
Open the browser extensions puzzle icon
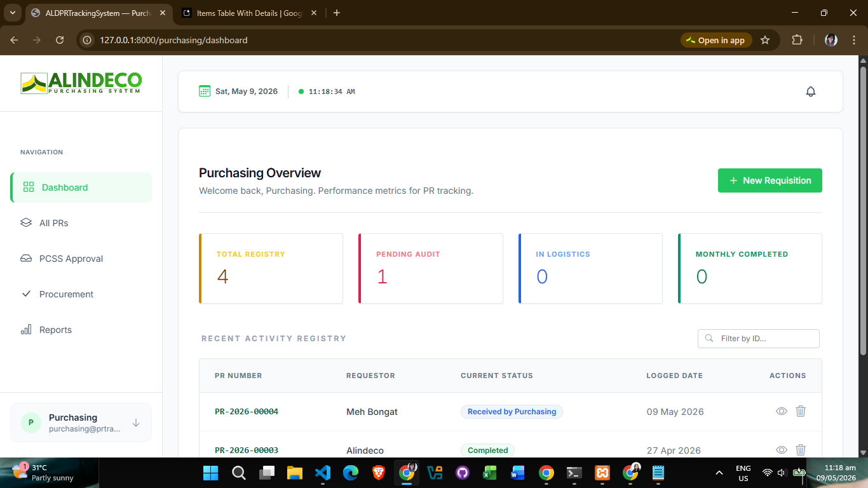[x=797, y=40]
